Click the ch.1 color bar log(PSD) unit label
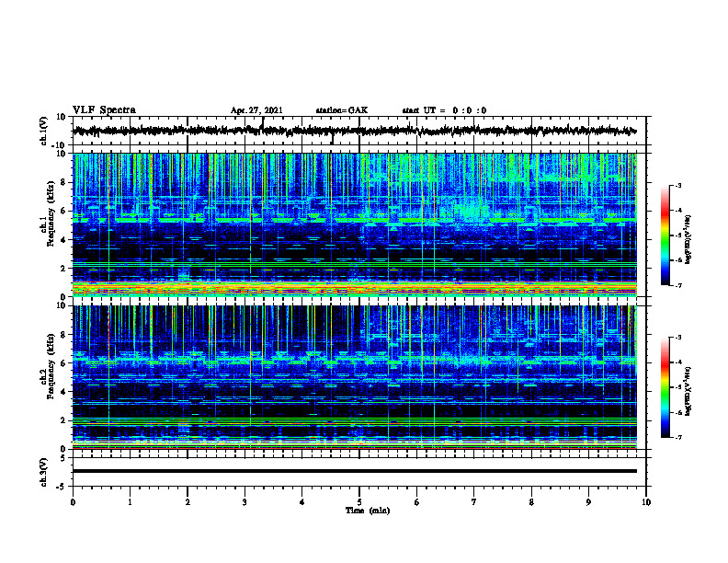The image size is (728, 563). click(x=688, y=240)
